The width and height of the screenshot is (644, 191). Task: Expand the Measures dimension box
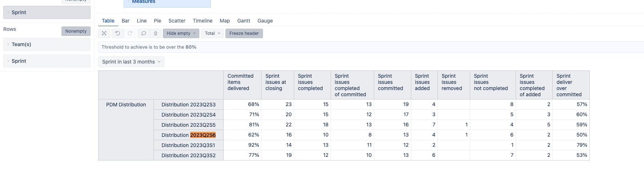167,2
